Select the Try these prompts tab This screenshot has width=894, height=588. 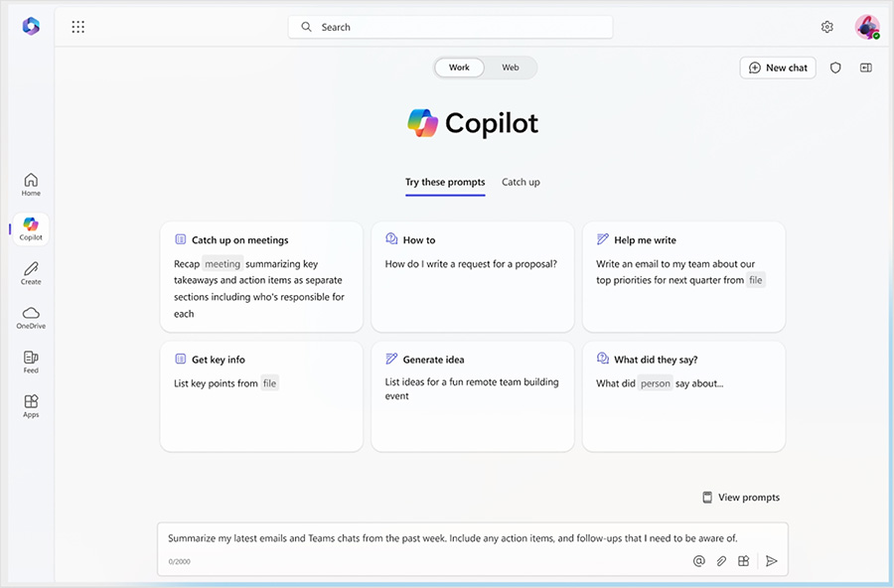tap(445, 183)
